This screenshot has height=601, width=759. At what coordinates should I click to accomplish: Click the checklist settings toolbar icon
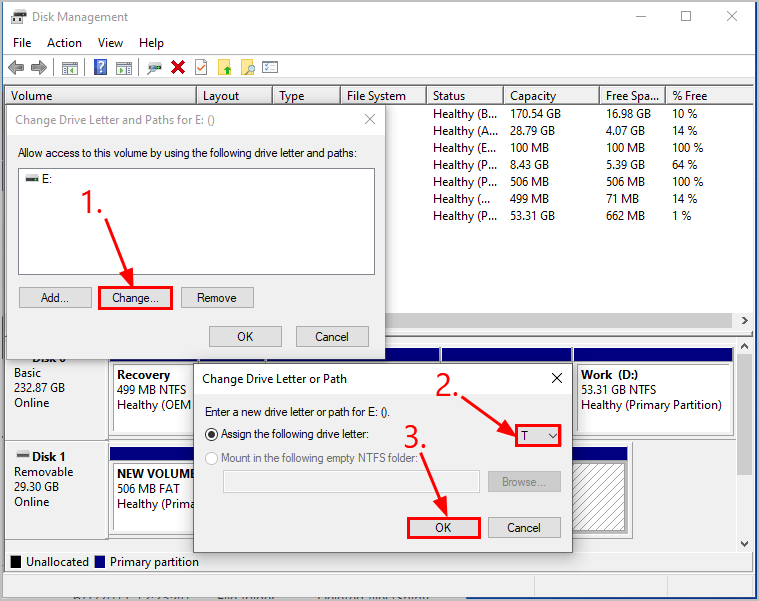[x=270, y=67]
